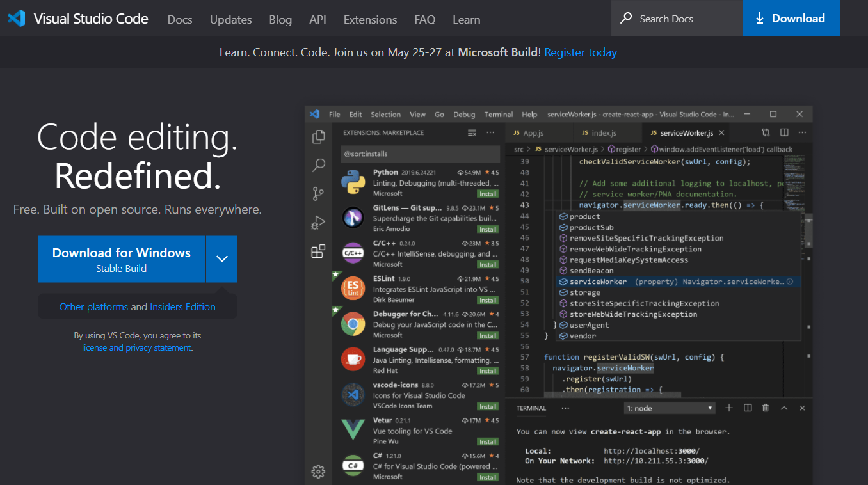Viewport: 868px width, 485px height.
Task: Close the serviceWorker.js editor tab
Action: coord(722,132)
